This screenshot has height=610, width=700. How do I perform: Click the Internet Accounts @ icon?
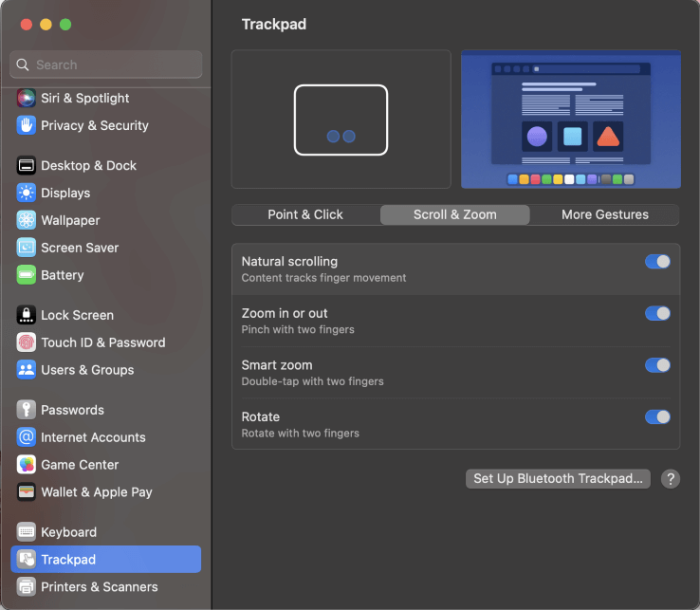pyautogui.click(x=26, y=437)
